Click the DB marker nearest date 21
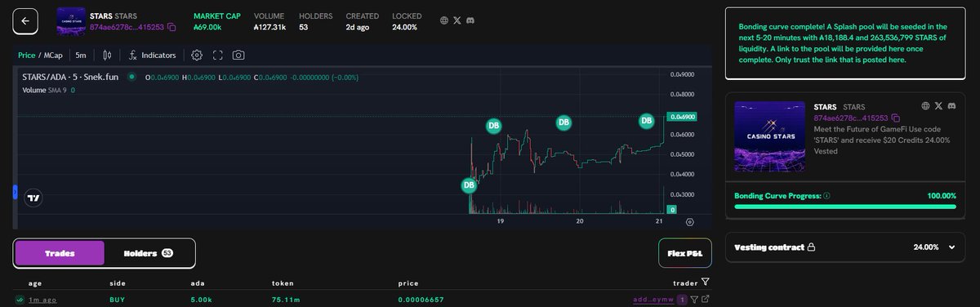Image resolution: width=980 pixels, height=307 pixels. click(x=647, y=121)
